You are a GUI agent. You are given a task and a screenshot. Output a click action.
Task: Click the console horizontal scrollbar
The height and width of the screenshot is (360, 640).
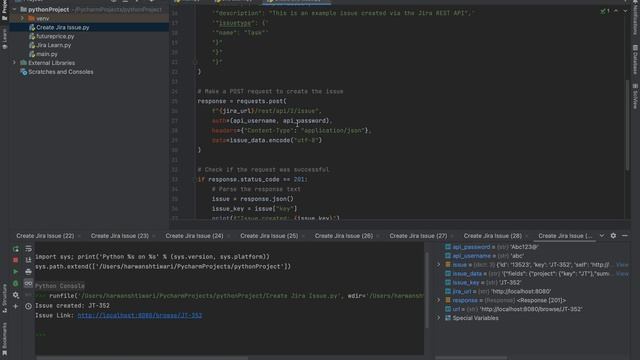[x=142, y=358]
